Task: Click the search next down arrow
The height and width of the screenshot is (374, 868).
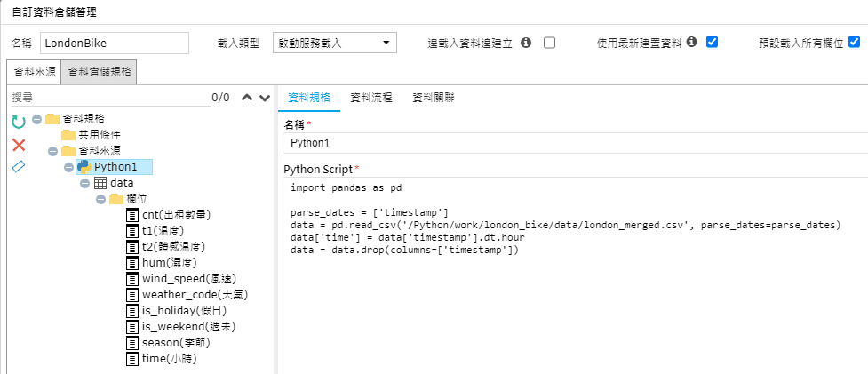Action: [265, 98]
